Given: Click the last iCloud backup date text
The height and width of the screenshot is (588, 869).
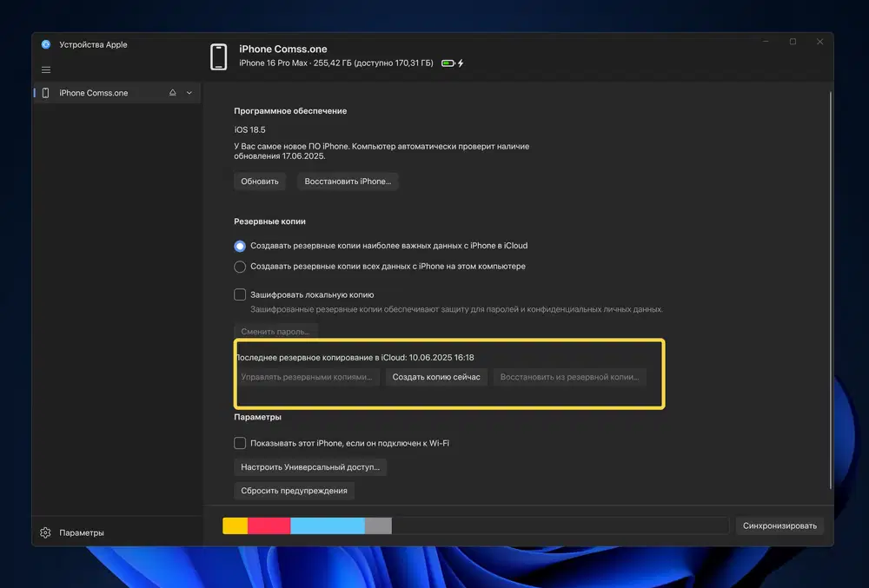Looking at the screenshot, I should (355, 358).
